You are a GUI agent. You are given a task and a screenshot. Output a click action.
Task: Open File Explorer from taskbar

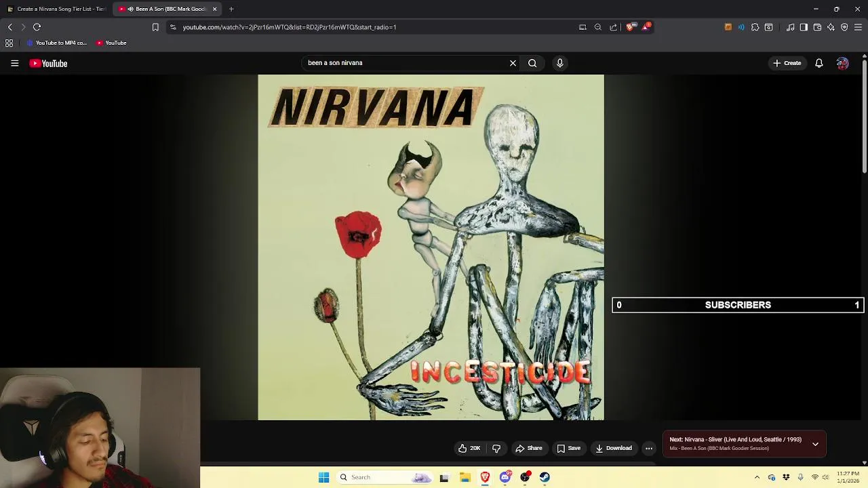tap(465, 477)
